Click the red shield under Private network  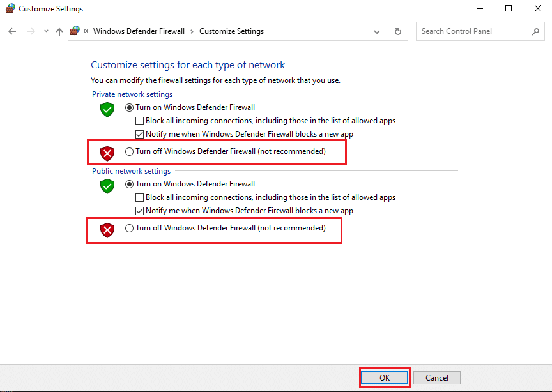click(107, 153)
